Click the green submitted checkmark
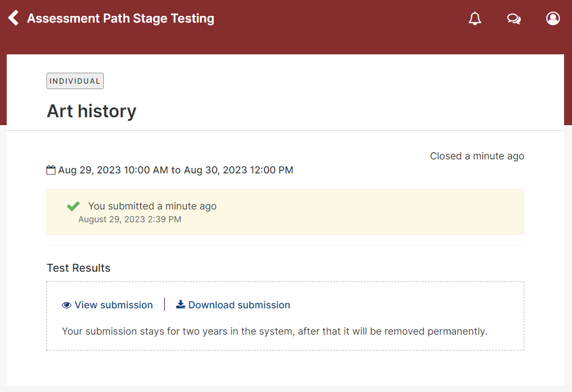The height and width of the screenshot is (392, 572). tap(73, 206)
